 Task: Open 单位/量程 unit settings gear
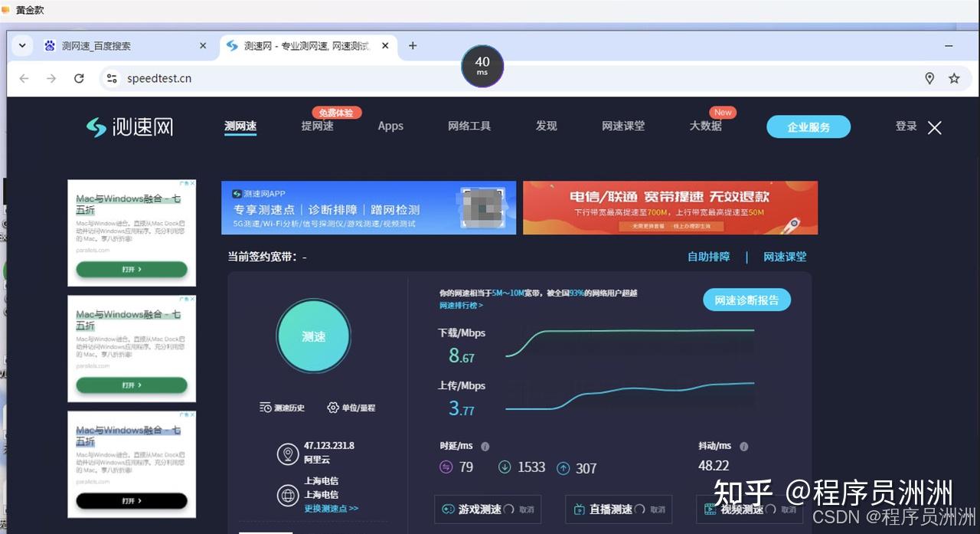pyautogui.click(x=351, y=408)
